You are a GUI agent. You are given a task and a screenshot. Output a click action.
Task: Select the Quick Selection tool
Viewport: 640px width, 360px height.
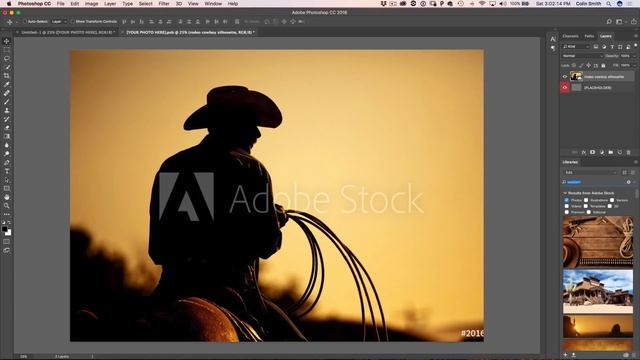[7, 67]
